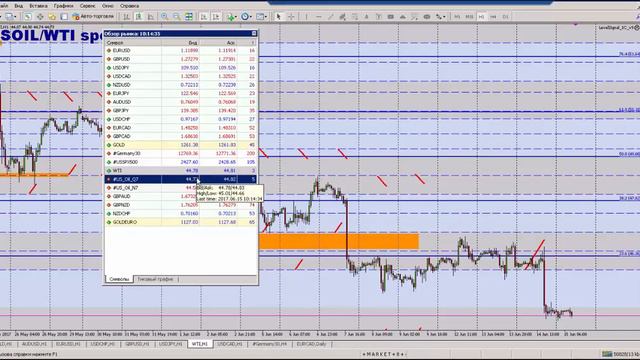Click the zoom out magnifier icon
The width and height of the screenshot is (640, 360).
pos(177,16)
